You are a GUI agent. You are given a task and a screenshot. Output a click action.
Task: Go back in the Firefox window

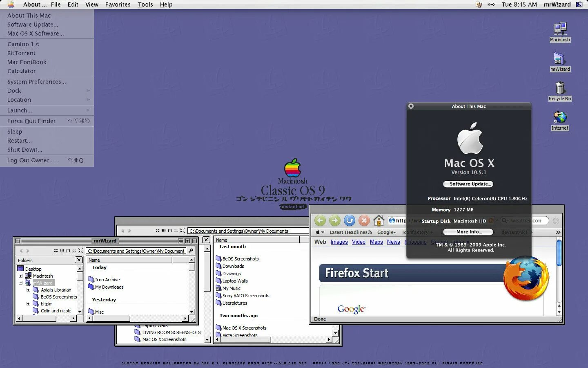[x=320, y=221]
